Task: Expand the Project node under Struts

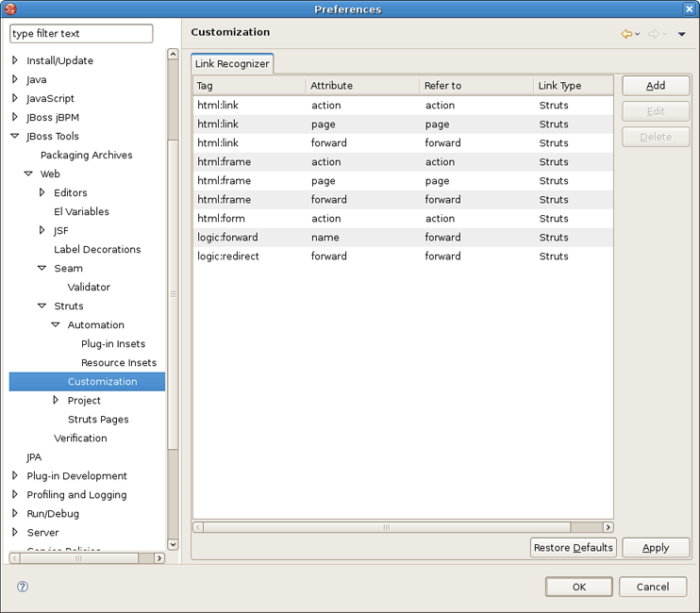Action: pyautogui.click(x=56, y=400)
